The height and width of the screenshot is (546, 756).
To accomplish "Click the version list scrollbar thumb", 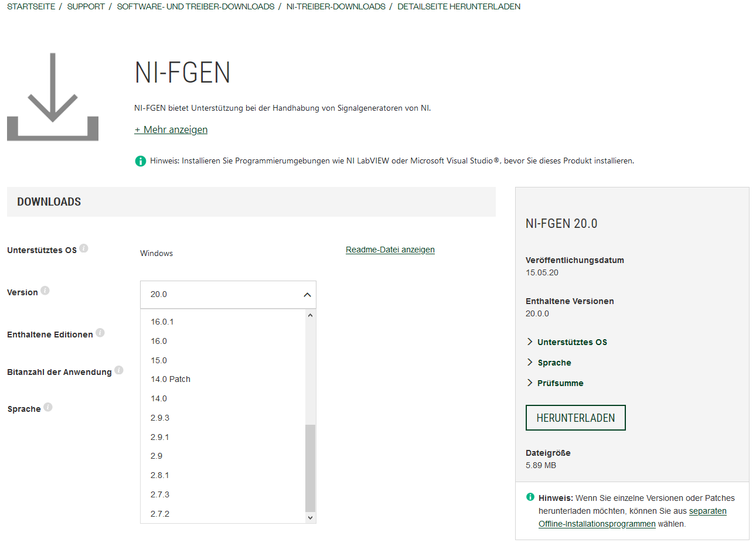I will [x=311, y=468].
